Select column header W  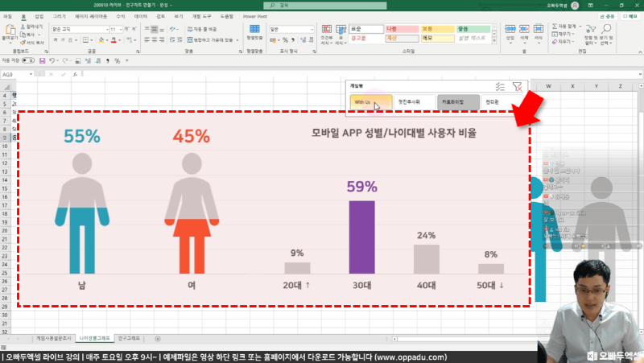[548, 86]
